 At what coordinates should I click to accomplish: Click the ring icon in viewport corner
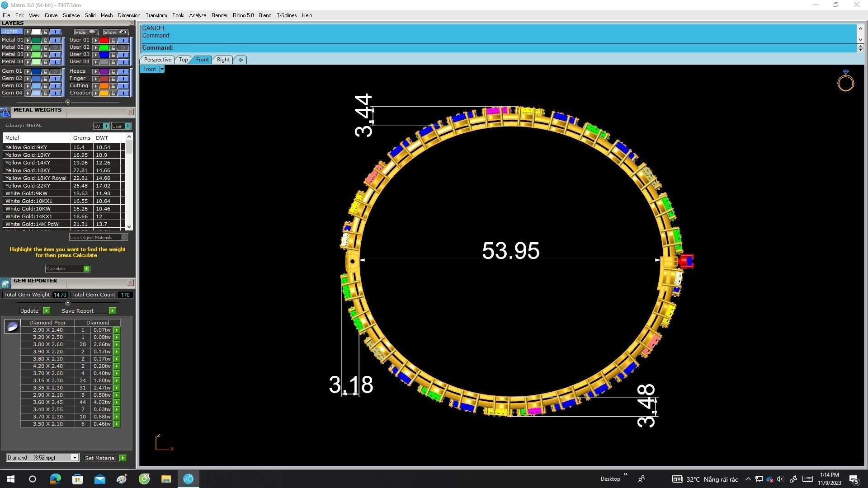[x=845, y=81]
